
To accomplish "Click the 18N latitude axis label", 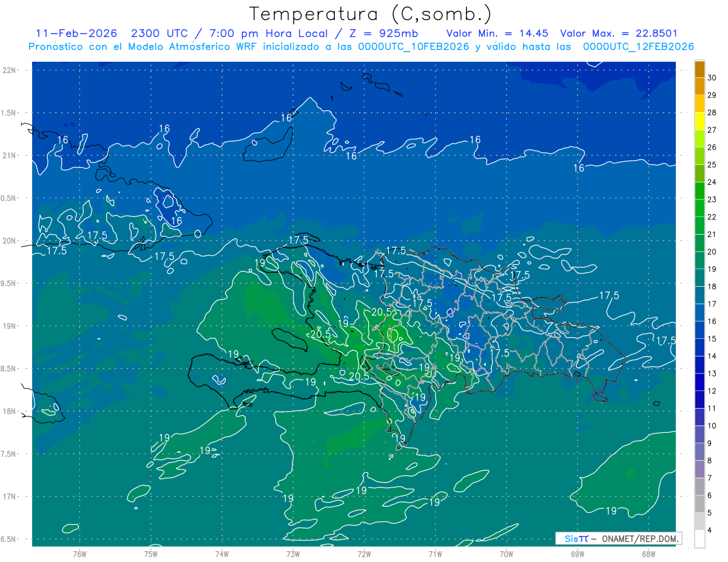I will pyautogui.click(x=10, y=411).
